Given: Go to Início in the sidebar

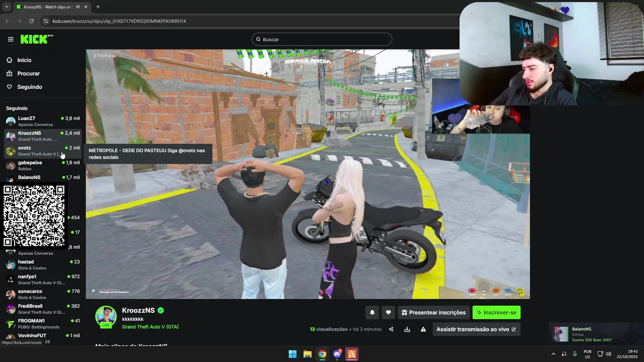Looking at the screenshot, I should [x=24, y=60].
